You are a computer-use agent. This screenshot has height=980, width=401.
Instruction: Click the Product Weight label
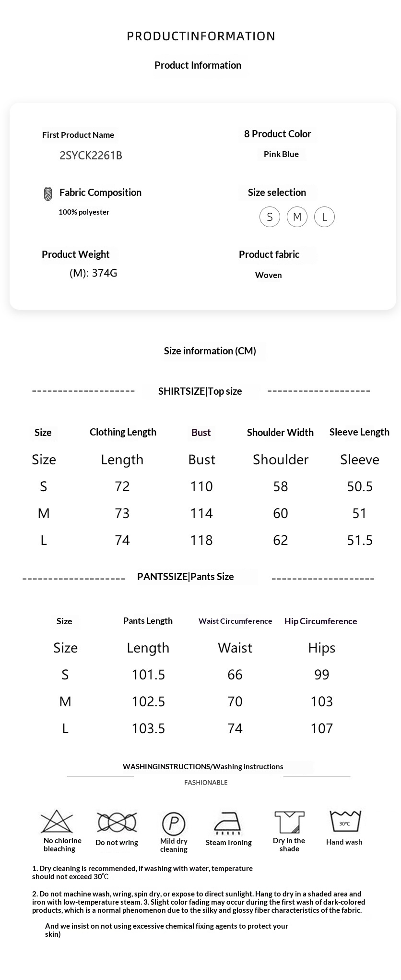click(x=76, y=254)
